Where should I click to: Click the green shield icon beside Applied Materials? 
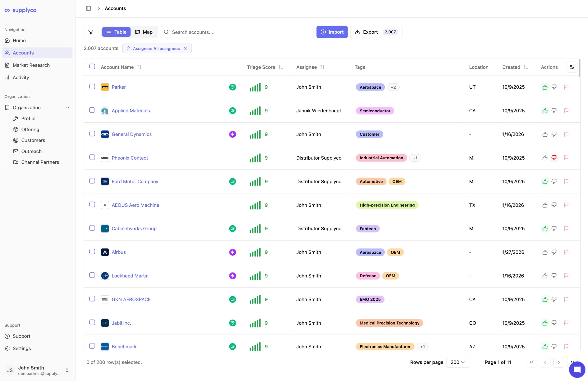tap(232, 110)
